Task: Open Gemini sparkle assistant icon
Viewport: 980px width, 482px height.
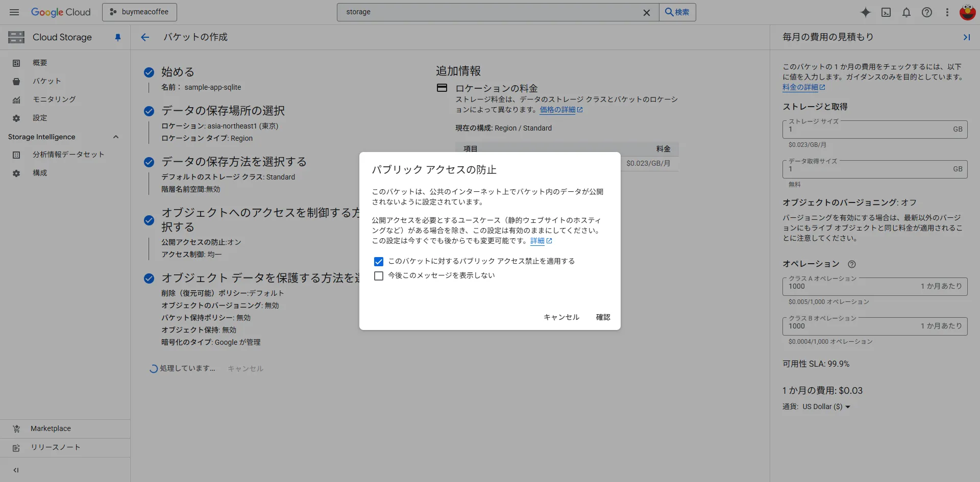Action: coord(866,12)
